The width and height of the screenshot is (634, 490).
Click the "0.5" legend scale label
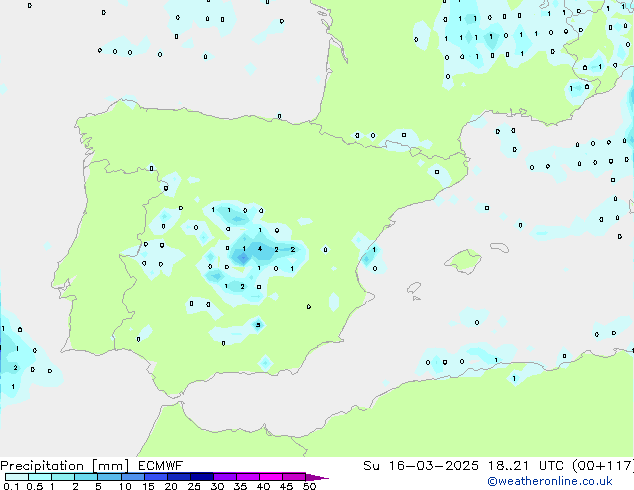click(x=35, y=486)
